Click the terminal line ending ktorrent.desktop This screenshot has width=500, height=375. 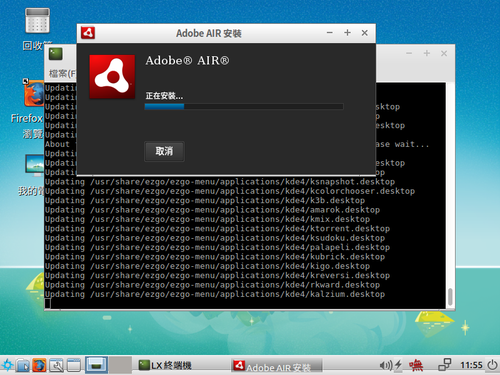pos(218,229)
